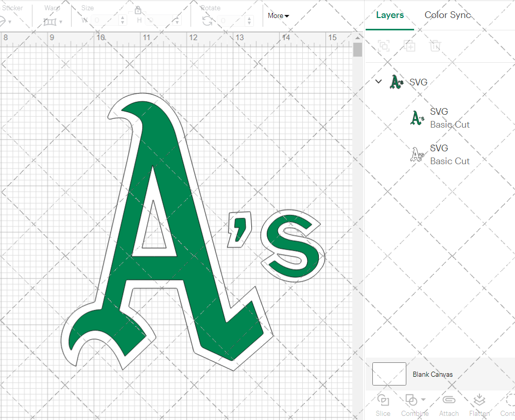
Task: Click the Delete layer trash icon
Action: click(x=435, y=46)
